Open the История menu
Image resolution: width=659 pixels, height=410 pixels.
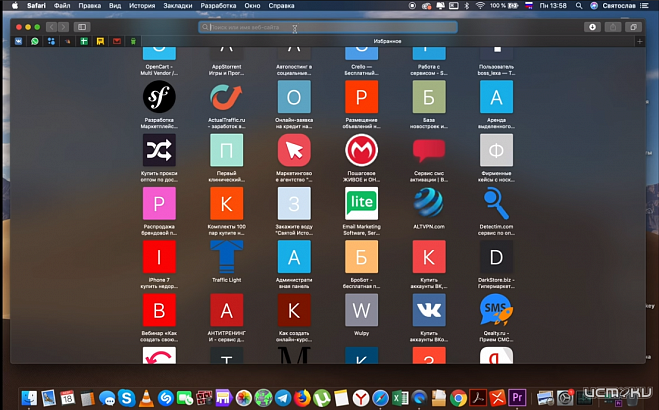(142, 6)
